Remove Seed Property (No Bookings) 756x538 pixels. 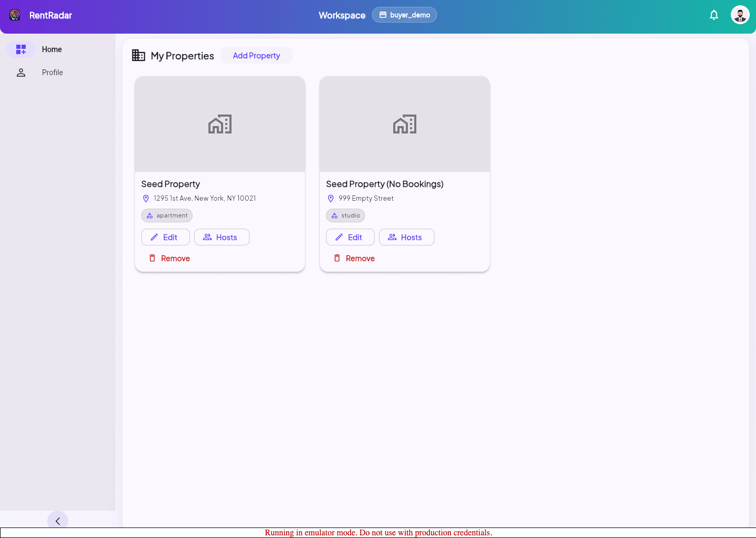pos(354,258)
